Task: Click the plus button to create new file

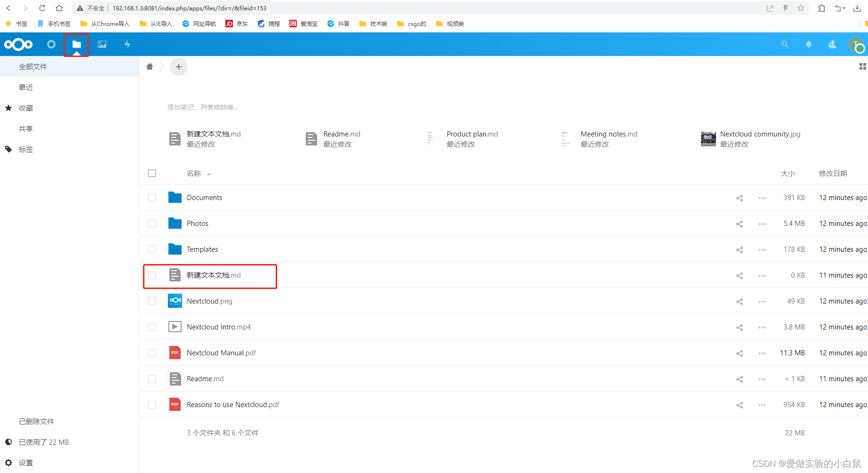Action: click(179, 67)
